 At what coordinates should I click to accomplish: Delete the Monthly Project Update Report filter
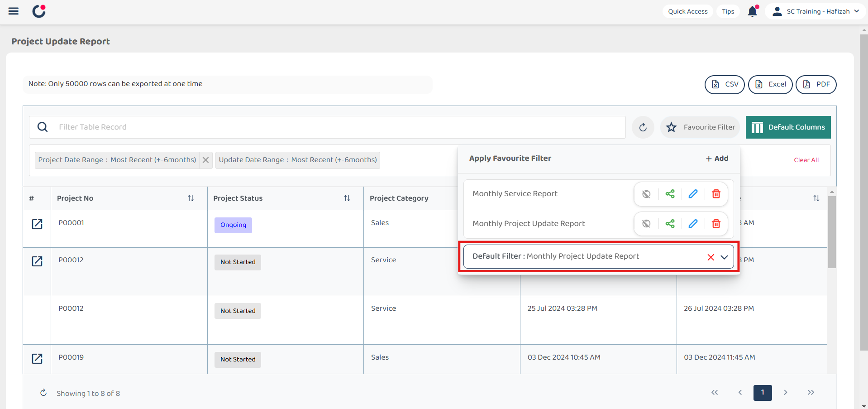(x=716, y=224)
